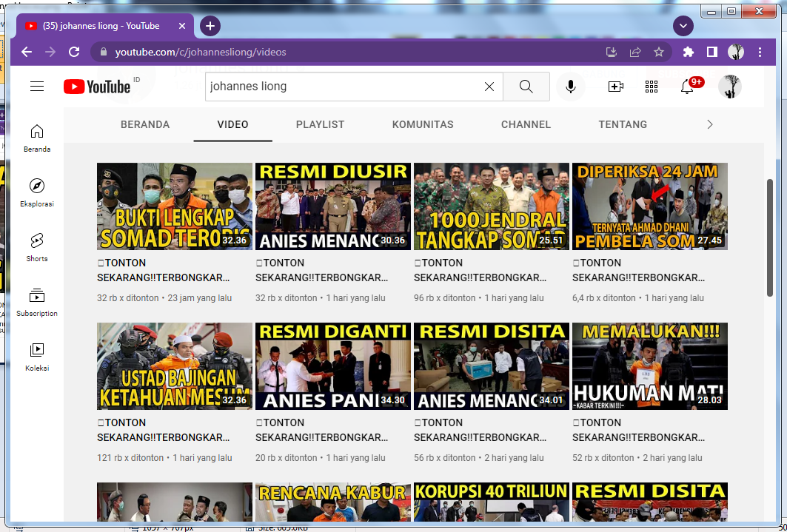Open Koleksi in the sidebar

pyautogui.click(x=36, y=357)
